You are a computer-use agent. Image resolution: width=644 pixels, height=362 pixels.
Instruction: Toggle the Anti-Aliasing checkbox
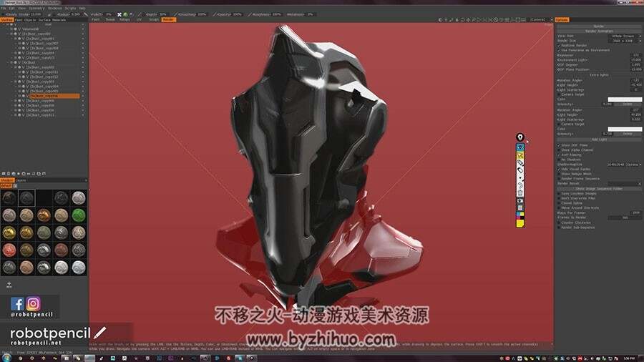(x=559, y=155)
